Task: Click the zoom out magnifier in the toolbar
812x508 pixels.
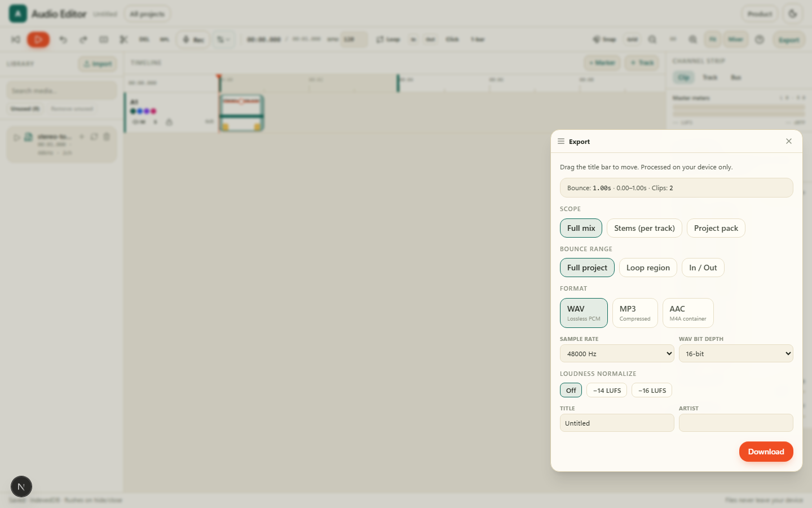Action: click(652, 40)
